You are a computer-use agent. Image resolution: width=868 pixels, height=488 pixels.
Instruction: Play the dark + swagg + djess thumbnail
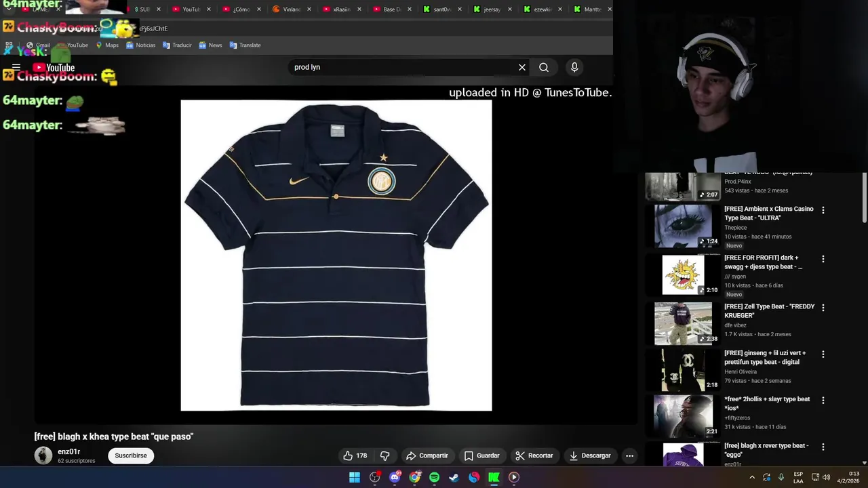coord(683,274)
